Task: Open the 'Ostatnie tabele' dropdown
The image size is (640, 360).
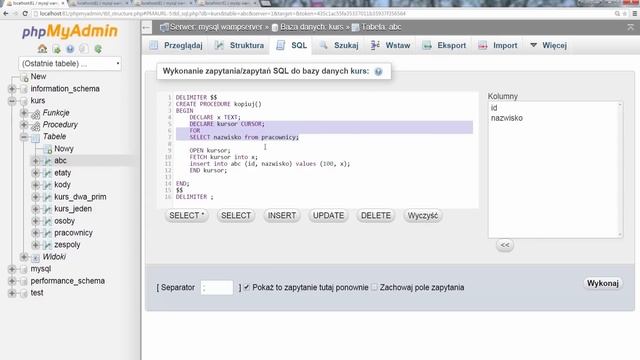Action: pos(70,64)
